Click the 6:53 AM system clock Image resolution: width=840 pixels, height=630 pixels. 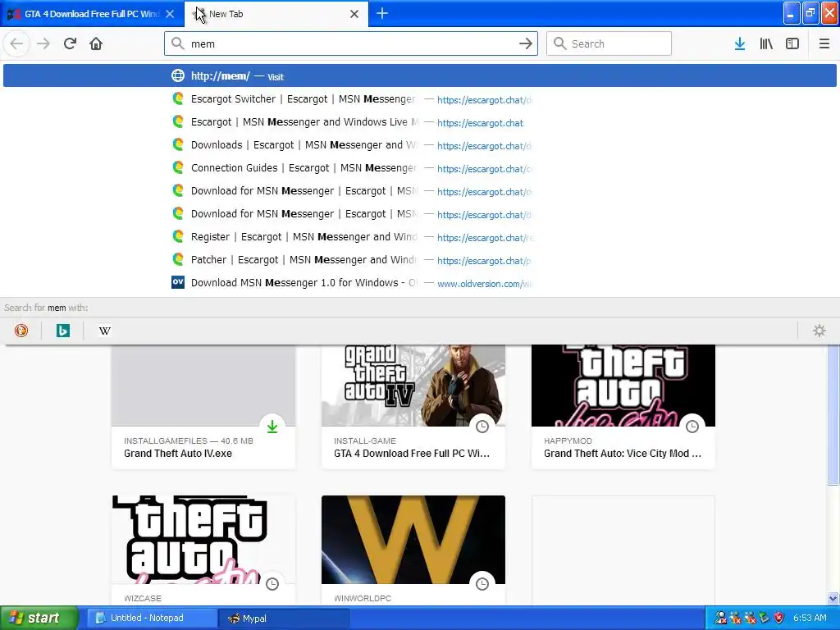[810, 618]
